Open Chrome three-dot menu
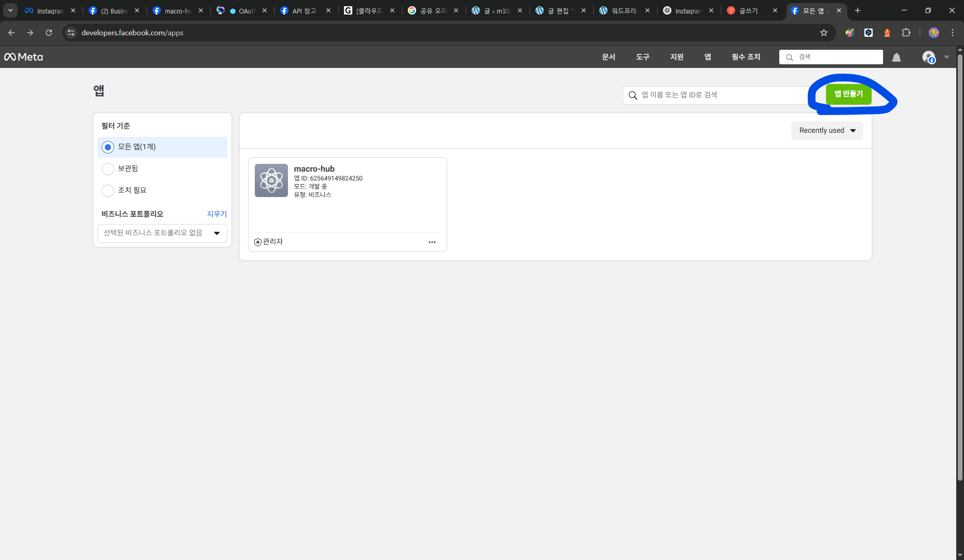This screenshot has height=560, width=964. point(953,33)
